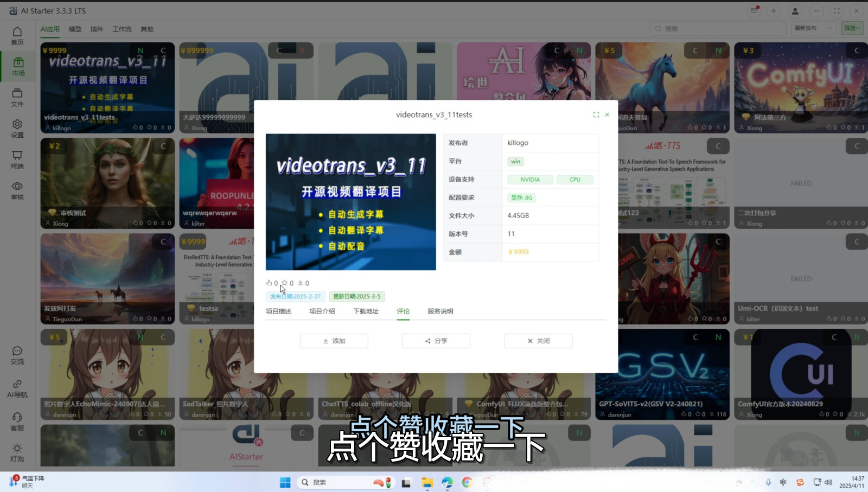This screenshot has width=868, height=492.
Task: Go to 首页 home in sidebar
Action: click(x=17, y=36)
